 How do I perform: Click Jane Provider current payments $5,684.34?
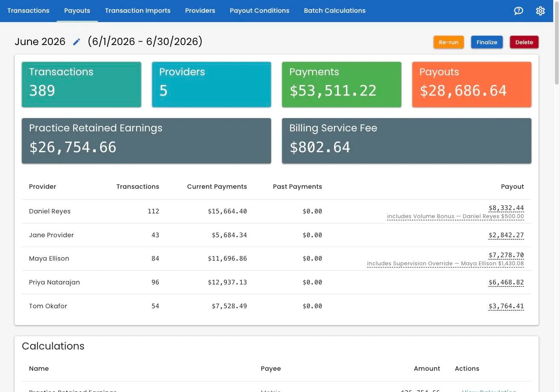pyautogui.click(x=229, y=235)
